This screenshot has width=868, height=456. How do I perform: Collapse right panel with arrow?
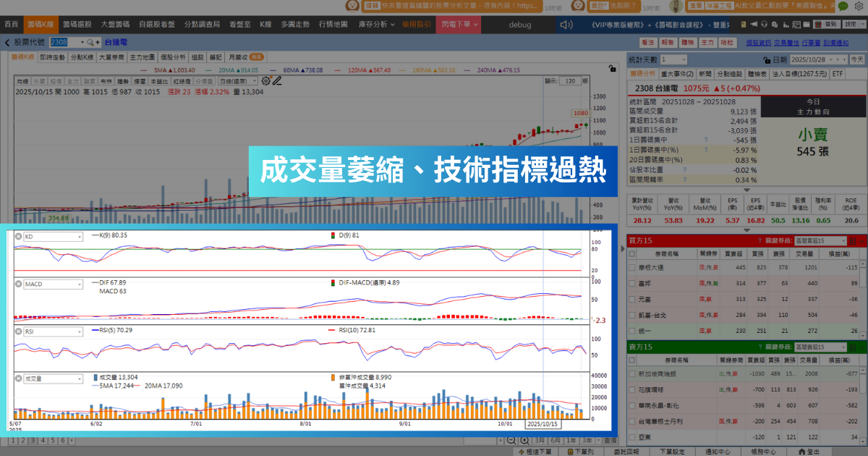621,248
